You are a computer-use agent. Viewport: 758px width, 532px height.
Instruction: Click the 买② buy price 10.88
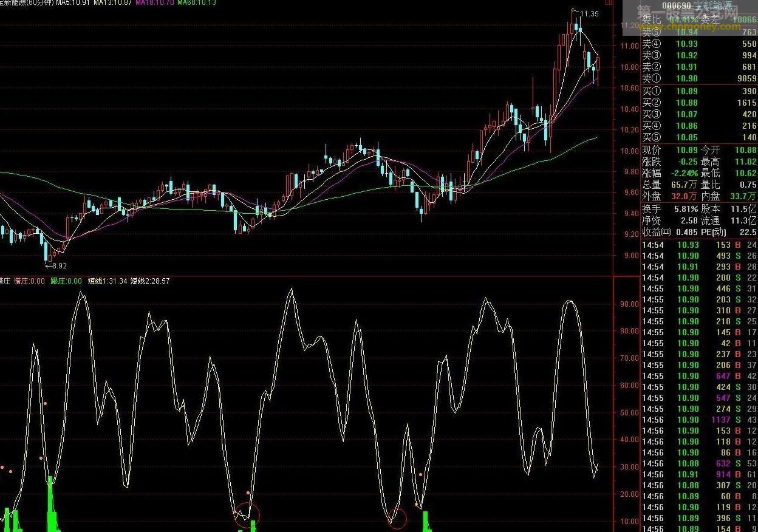[x=687, y=103]
